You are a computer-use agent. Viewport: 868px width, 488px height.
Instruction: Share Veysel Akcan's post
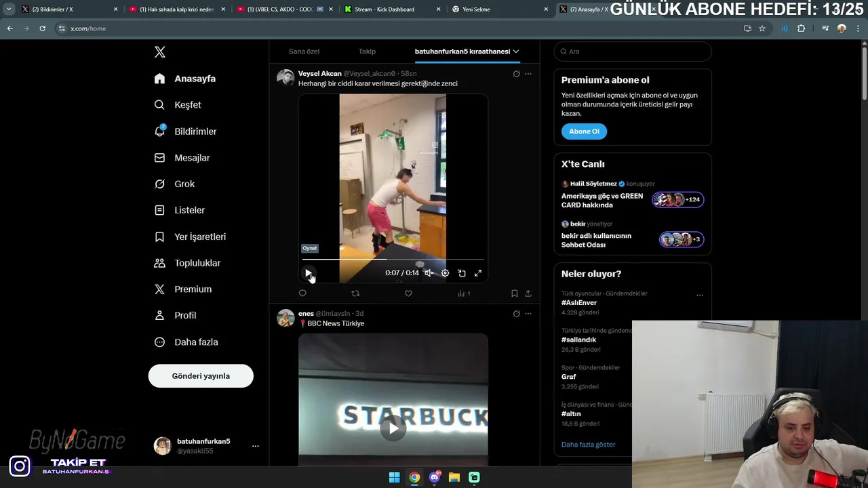528,293
